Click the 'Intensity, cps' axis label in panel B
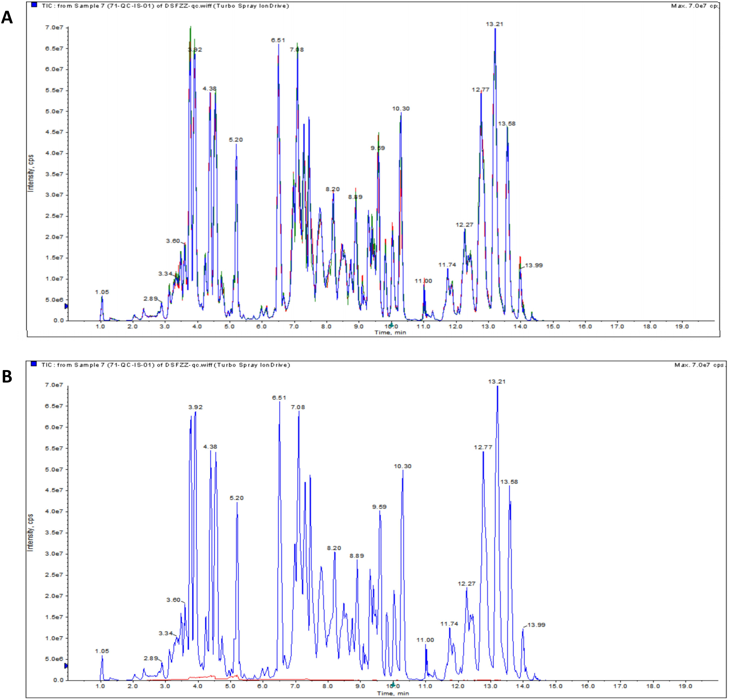The width and height of the screenshot is (729, 700). coord(31,532)
